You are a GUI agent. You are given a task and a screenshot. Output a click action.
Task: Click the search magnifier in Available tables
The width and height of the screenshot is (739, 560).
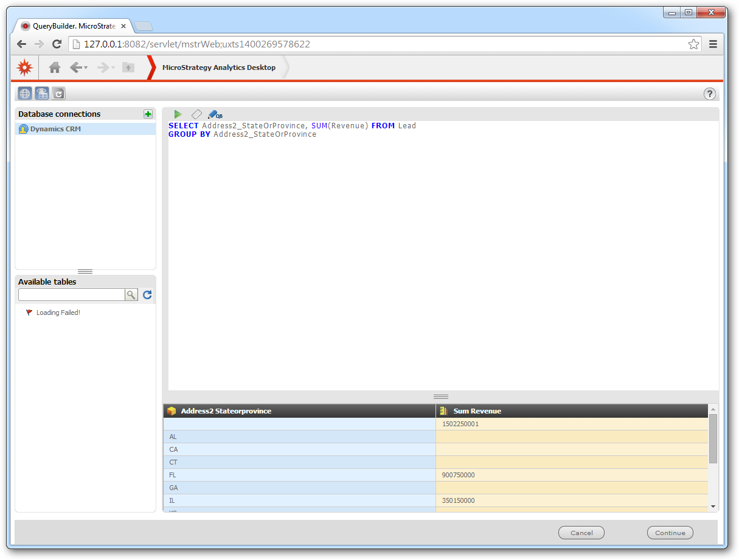point(131,295)
